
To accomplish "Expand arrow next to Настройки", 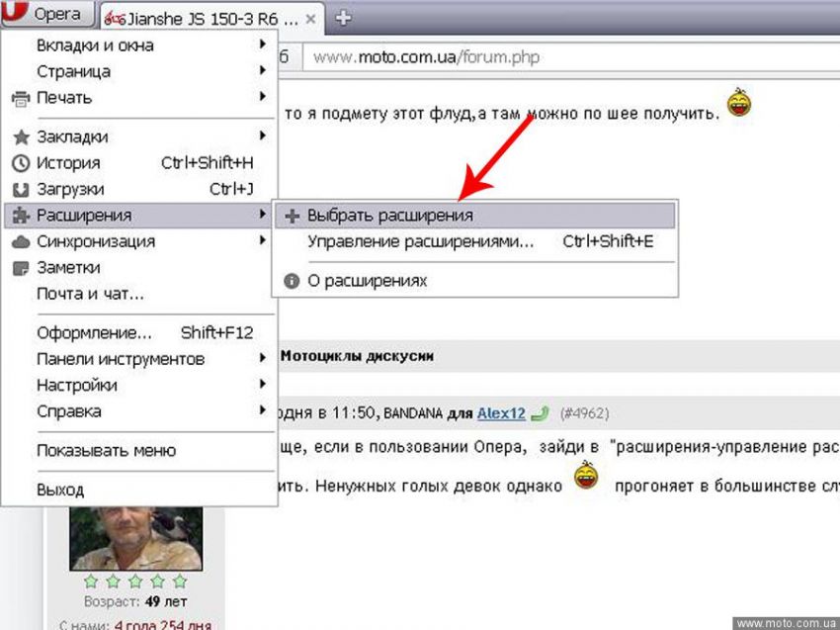I will [x=263, y=385].
